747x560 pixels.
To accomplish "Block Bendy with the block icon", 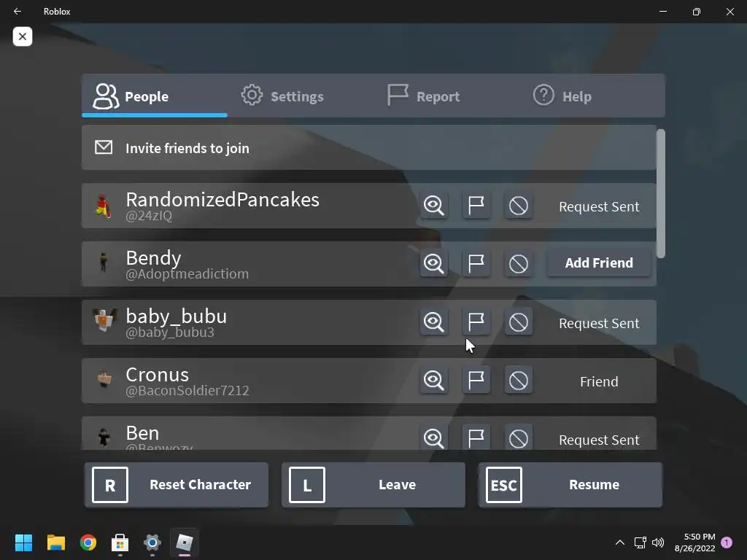I will coord(519,264).
